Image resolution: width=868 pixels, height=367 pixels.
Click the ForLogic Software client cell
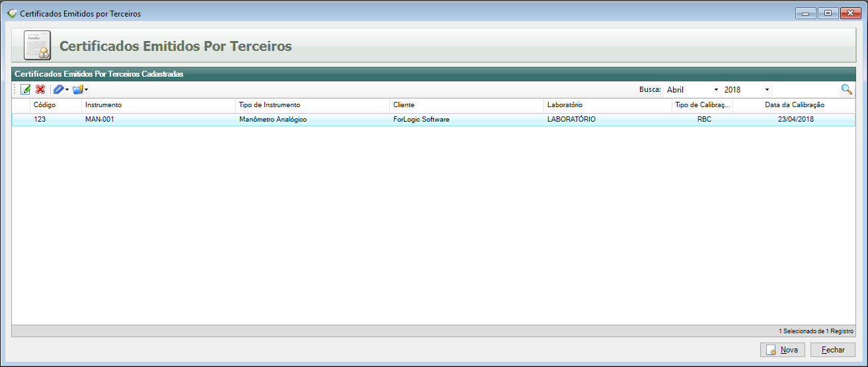click(467, 120)
